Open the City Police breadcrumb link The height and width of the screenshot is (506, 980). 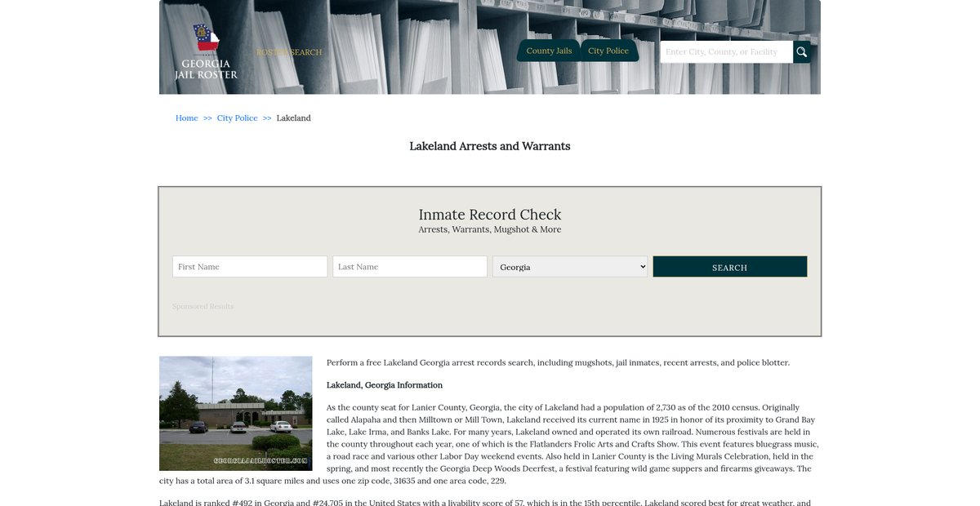[237, 118]
